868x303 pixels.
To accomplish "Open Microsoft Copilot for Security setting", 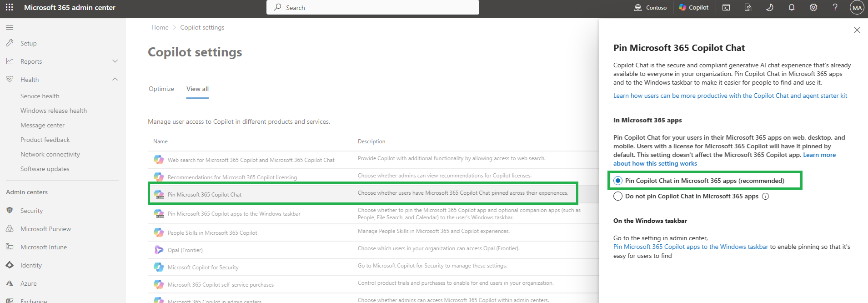I will 203,268.
